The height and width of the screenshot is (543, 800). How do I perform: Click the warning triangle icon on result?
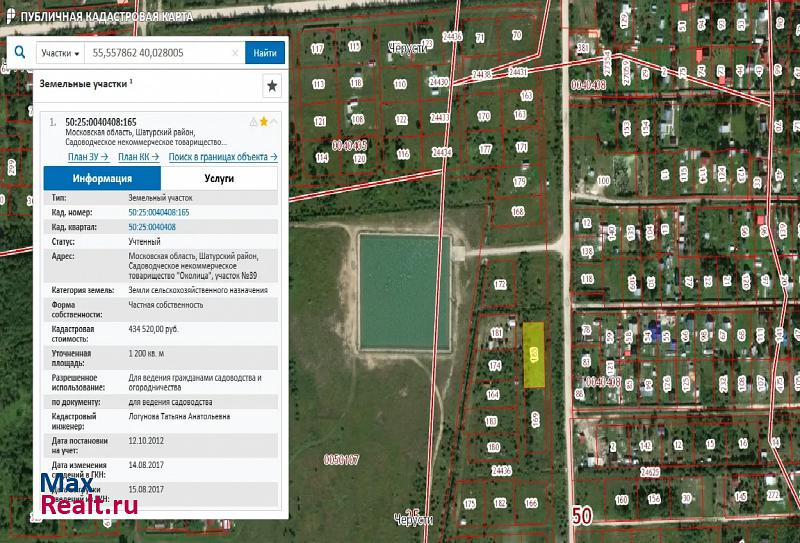(253, 121)
